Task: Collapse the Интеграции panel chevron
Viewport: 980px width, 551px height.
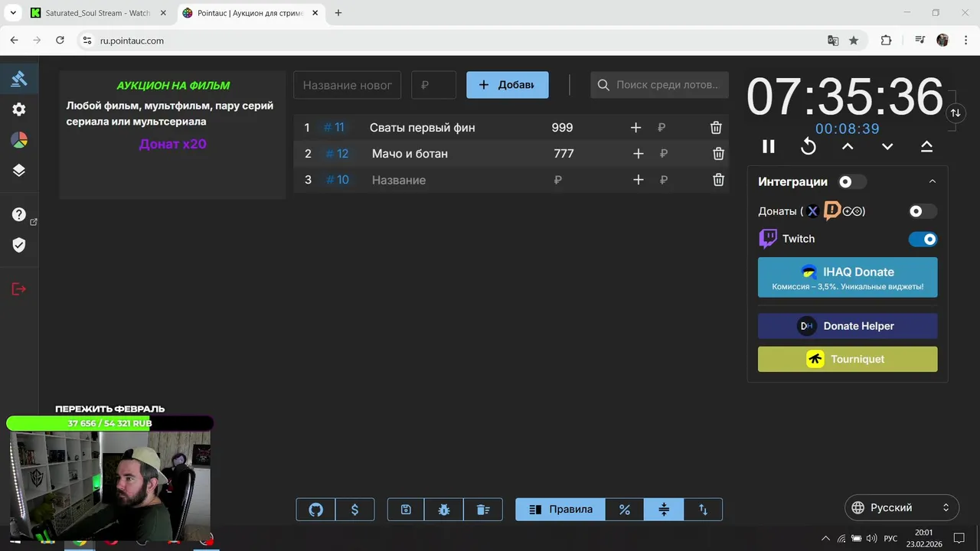Action: [x=932, y=181]
